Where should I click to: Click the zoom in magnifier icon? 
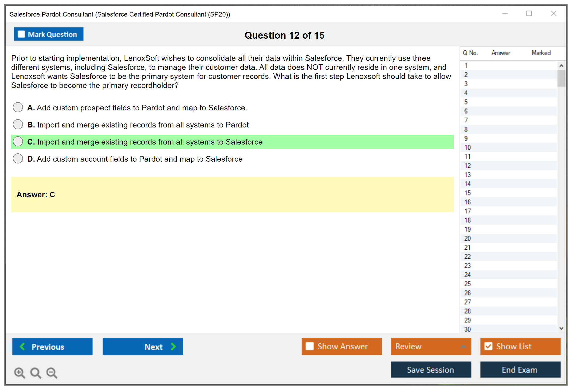(x=19, y=373)
